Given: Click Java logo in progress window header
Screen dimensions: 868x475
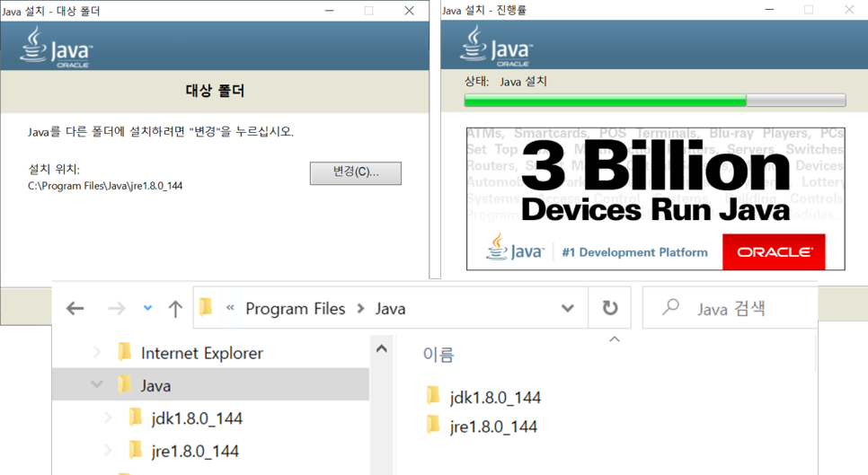Looking at the screenshot, I should pos(496,45).
